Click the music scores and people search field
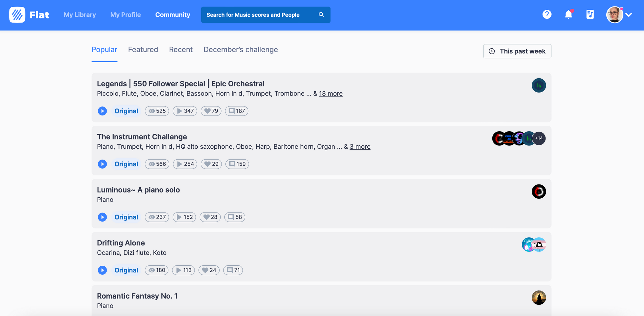644x316 pixels. coord(266,15)
